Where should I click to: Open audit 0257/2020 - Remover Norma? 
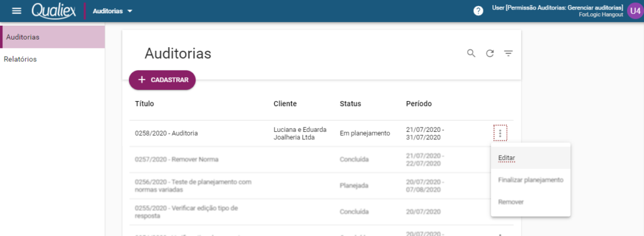coord(177,159)
